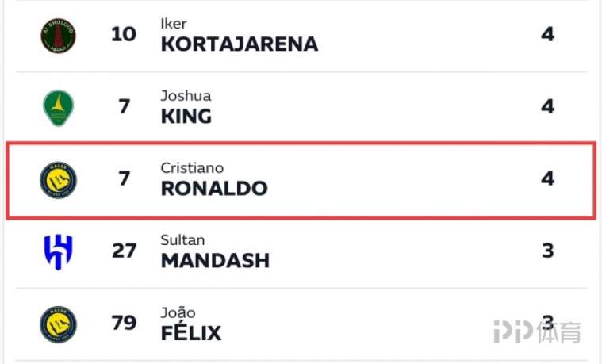Screen dimensions: 602x364
Task: Click the PP Sports watermark logo
Action: 538,331
